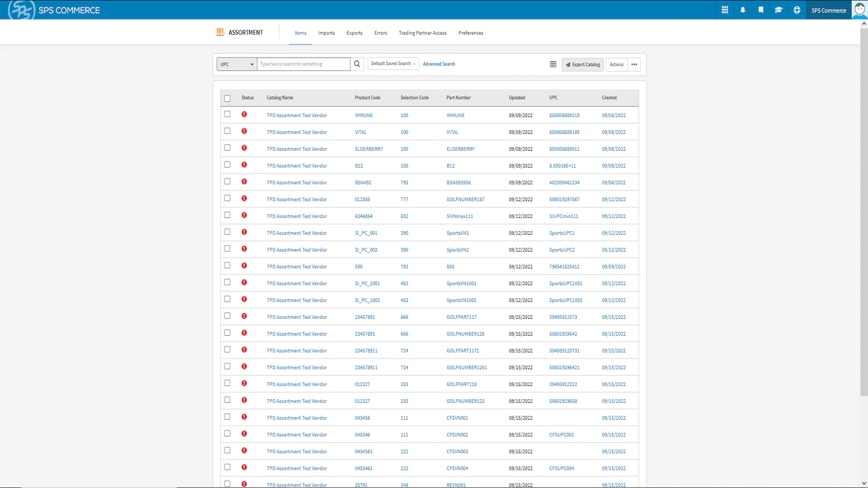Screen dimensions: 868x488
Task: Click the Export Catalog button
Action: [583, 65]
